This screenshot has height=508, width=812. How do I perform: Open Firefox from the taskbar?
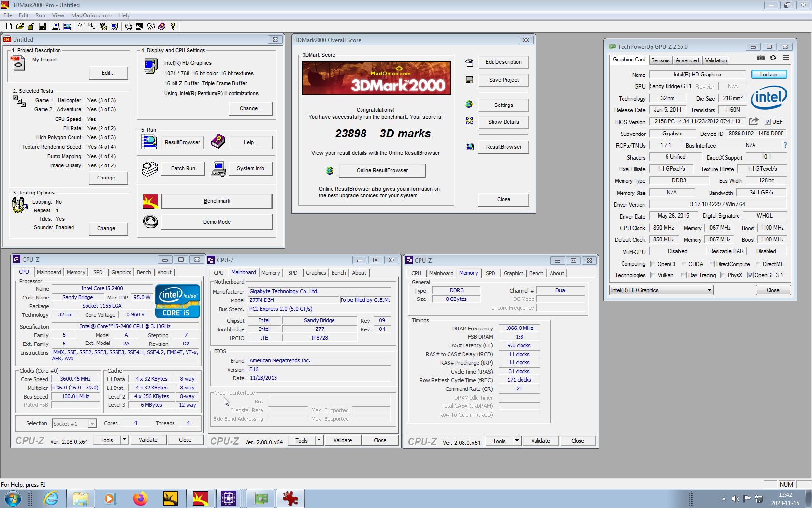[140, 498]
